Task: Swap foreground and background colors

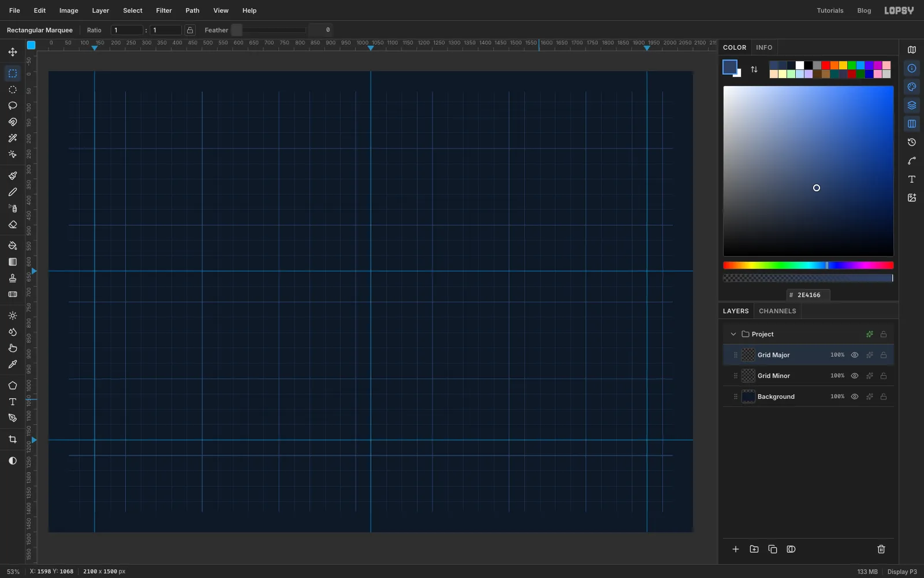Action: 754,69
